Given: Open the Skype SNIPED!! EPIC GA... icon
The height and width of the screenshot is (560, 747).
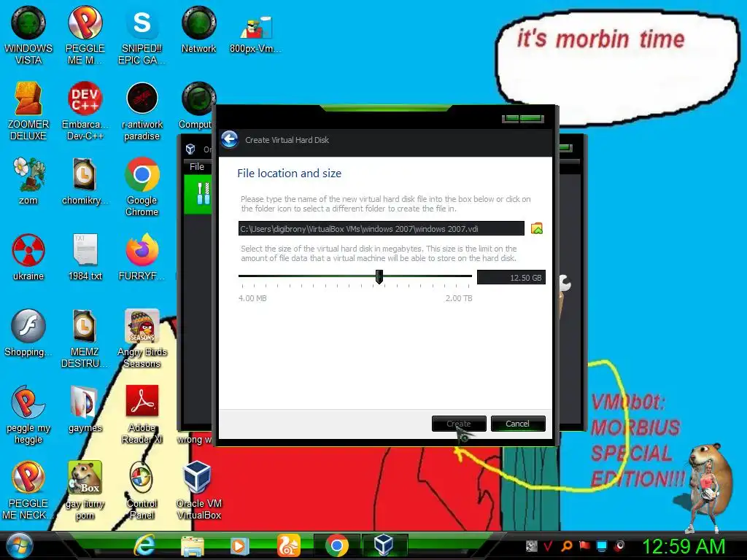Looking at the screenshot, I should coord(142,36).
